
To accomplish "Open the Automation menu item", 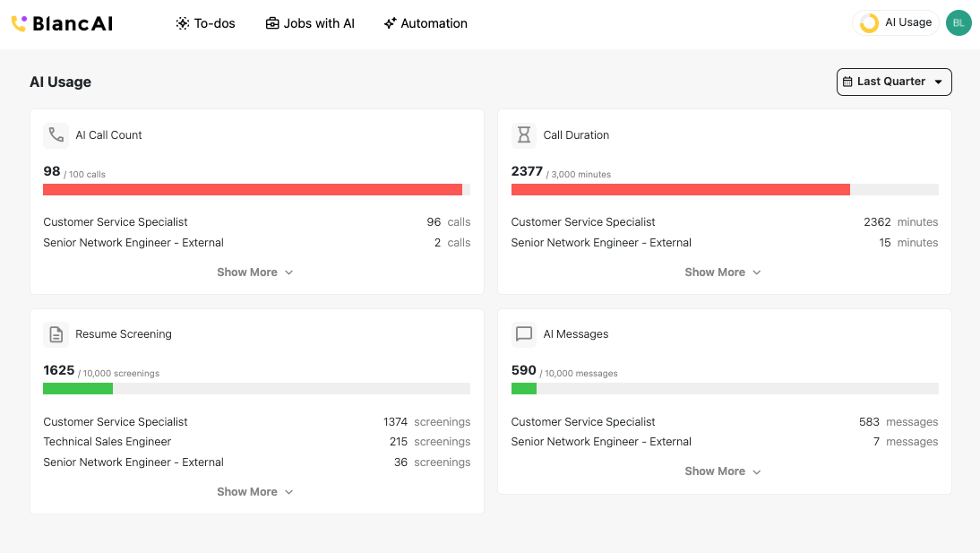I will (x=426, y=23).
